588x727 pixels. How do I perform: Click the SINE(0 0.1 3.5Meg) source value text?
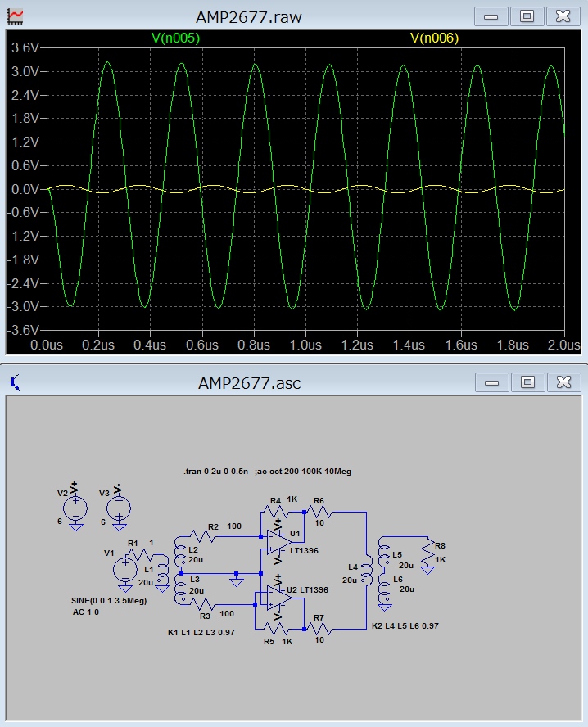[109, 600]
